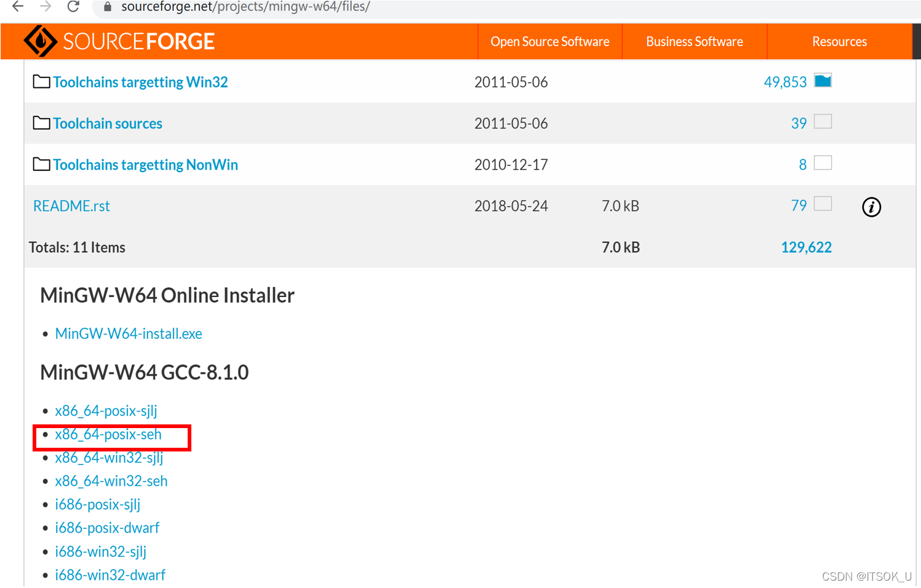Reload the page with the refresh icon
The width and height of the screenshot is (921, 588).
pyautogui.click(x=73, y=7)
